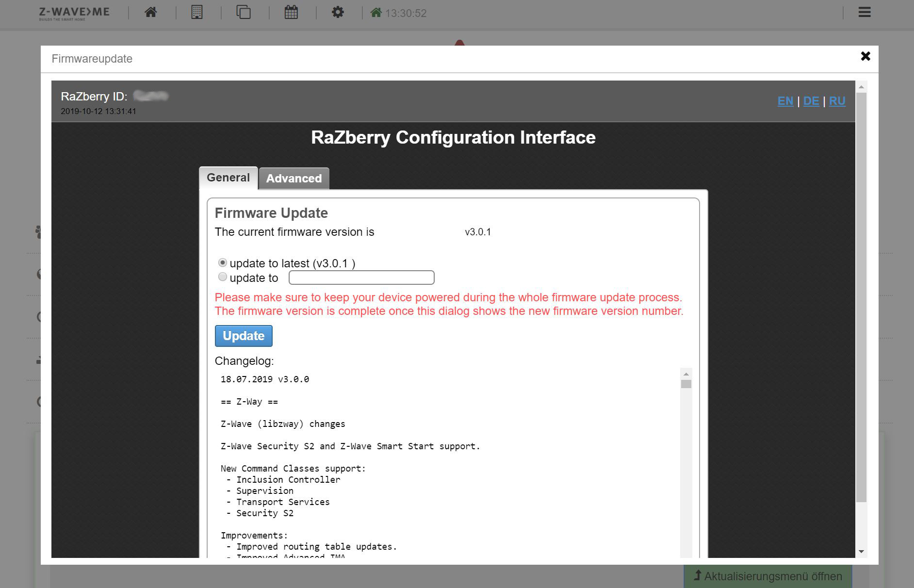Select 'update to latest (v3.0.1)' radio
Screen dimensions: 914x588
click(223, 262)
